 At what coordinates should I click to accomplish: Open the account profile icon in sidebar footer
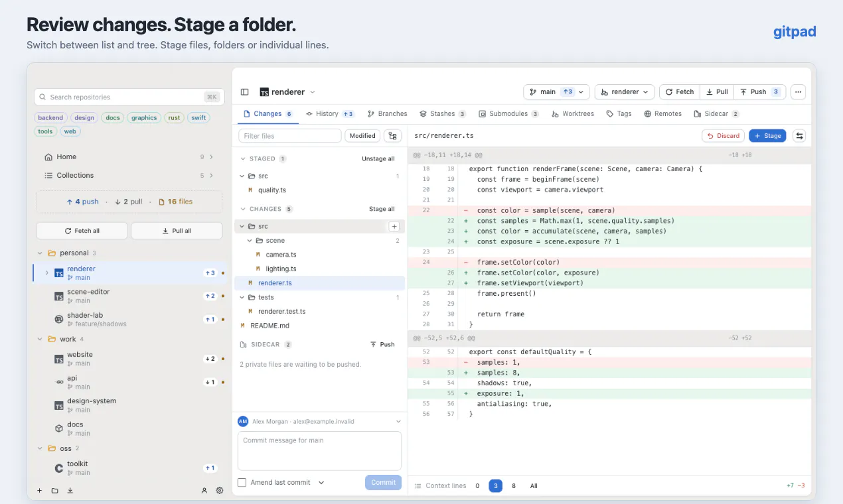[x=204, y=491]
